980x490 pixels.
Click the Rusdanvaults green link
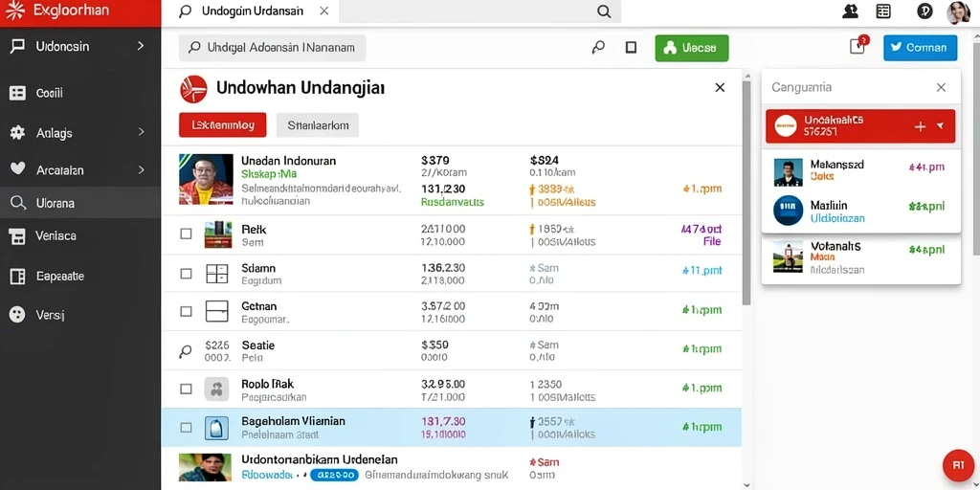click(x=453, y=203)
